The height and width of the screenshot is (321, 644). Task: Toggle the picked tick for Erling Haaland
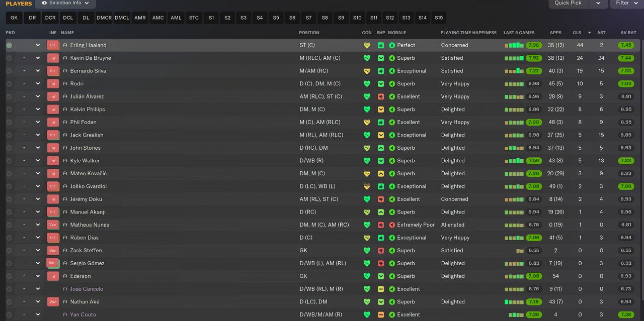9,45
